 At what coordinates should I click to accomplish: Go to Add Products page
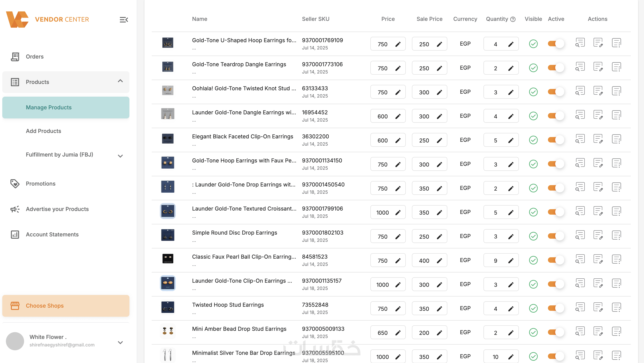point(44,131)
